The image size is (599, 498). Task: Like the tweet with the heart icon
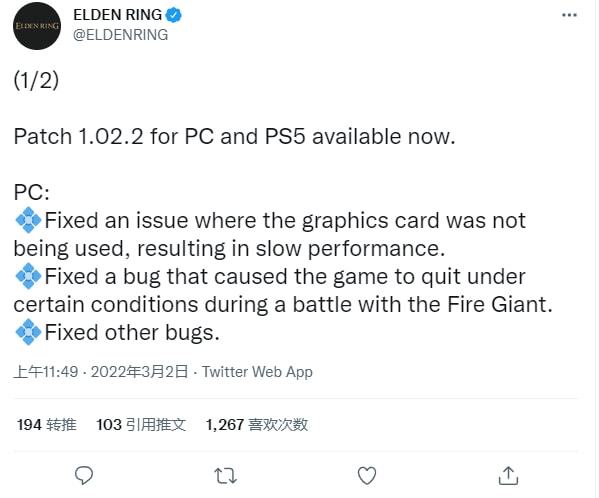367,476
